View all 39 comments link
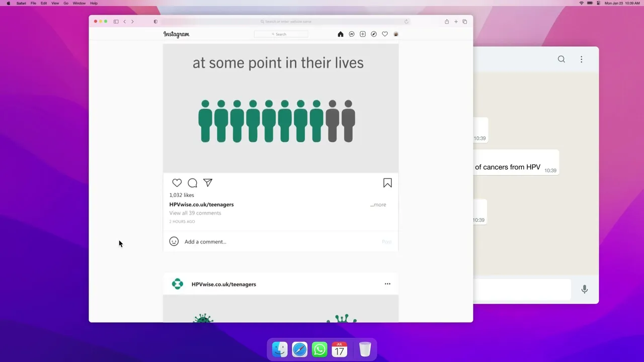644x362 pixels. (195, 213)
